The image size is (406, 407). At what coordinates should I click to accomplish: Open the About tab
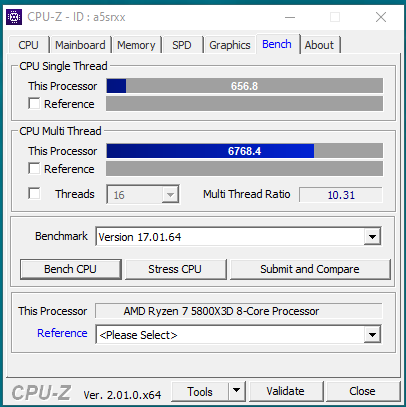click(319, 45)
